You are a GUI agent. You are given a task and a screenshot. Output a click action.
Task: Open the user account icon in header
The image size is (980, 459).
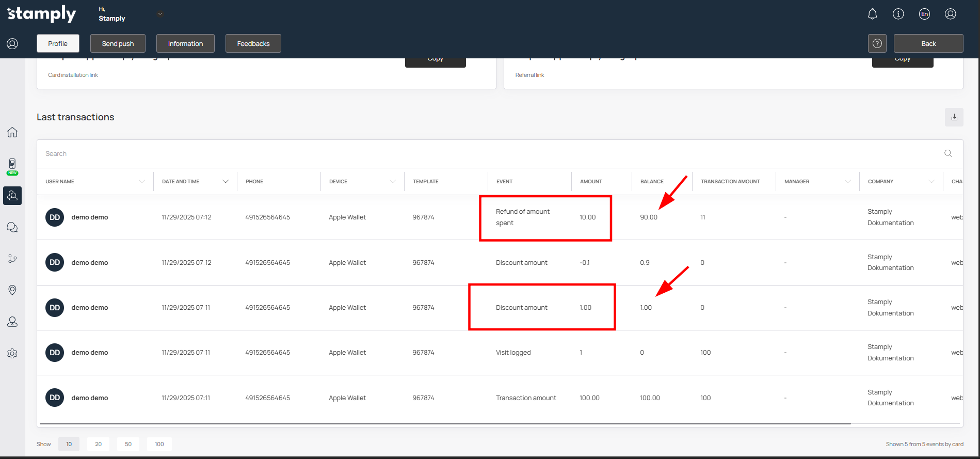click(950, 14)
